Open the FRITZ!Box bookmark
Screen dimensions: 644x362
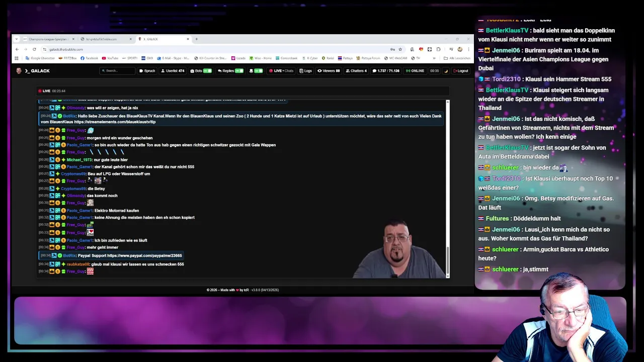pos(67,58)
